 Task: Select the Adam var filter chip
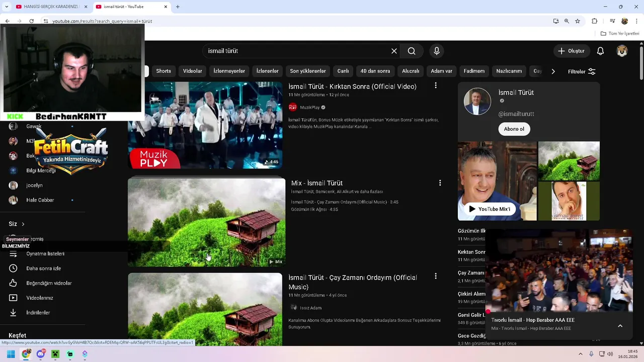point(442,71)
